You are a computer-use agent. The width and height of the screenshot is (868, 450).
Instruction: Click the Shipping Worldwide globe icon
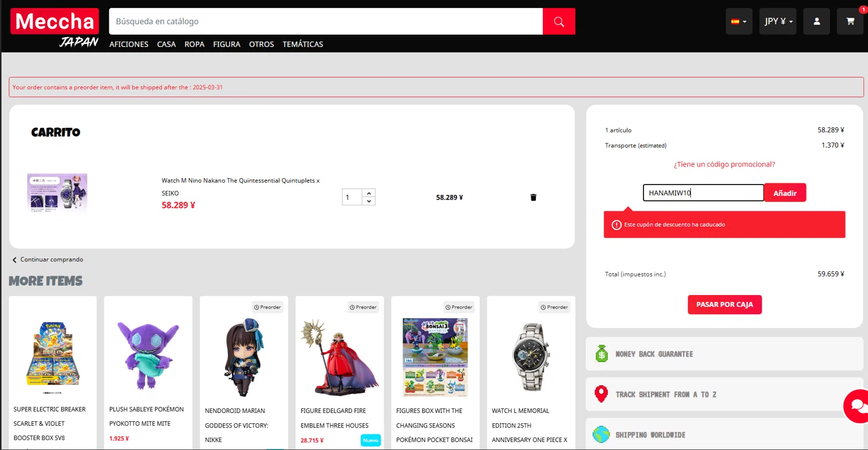tap(602, 434)
